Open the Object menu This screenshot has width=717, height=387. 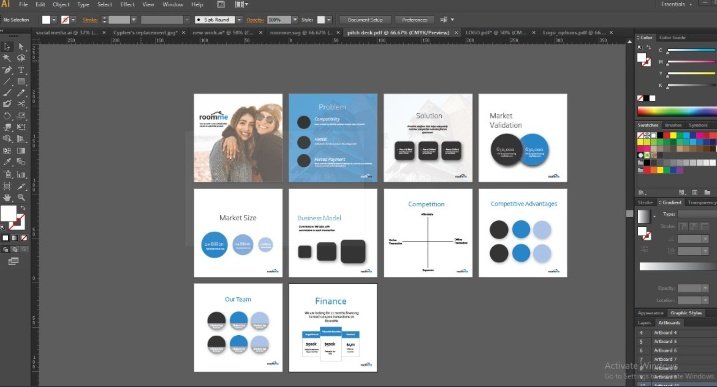click(x=61, y=5)
